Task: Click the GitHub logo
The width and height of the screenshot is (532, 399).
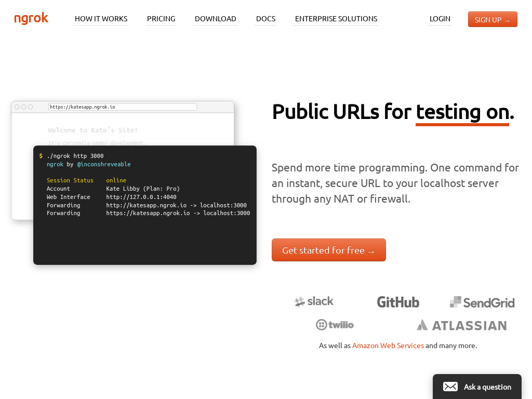Action: (398, 302)
